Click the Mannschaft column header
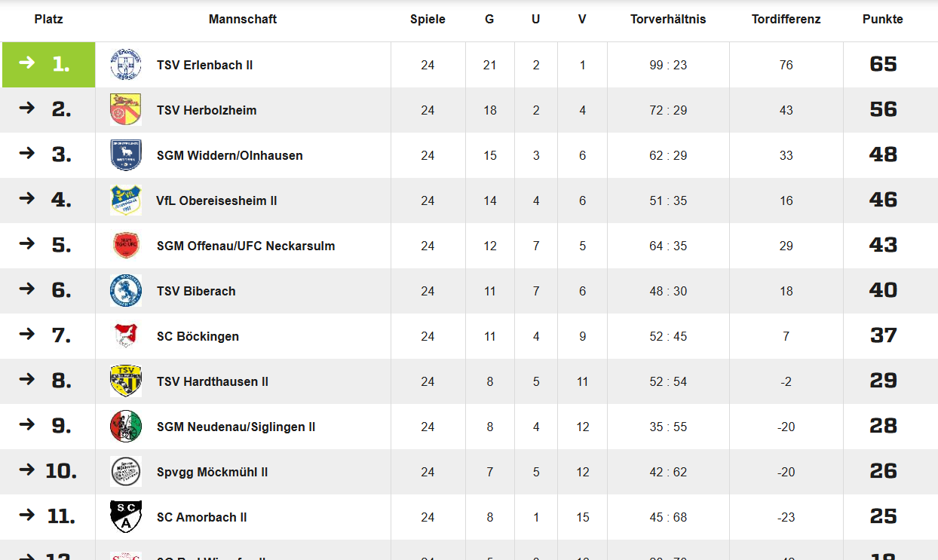938x560 pixels. pyautogui.click(x=243, y=20)
